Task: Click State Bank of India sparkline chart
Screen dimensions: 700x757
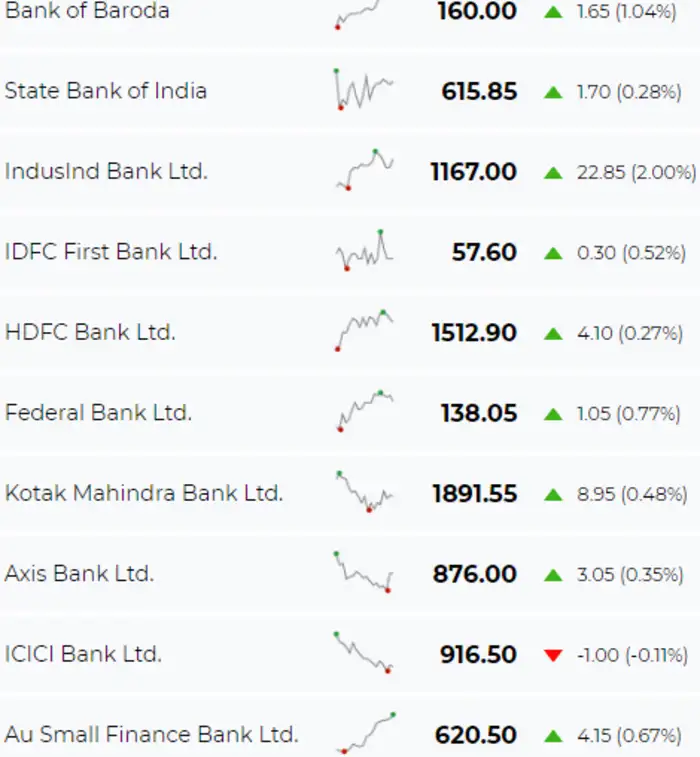Action: (x=364, y=89)
